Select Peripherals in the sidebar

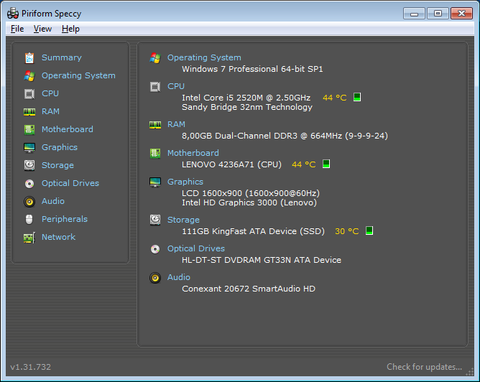click(x=64, y=219)
